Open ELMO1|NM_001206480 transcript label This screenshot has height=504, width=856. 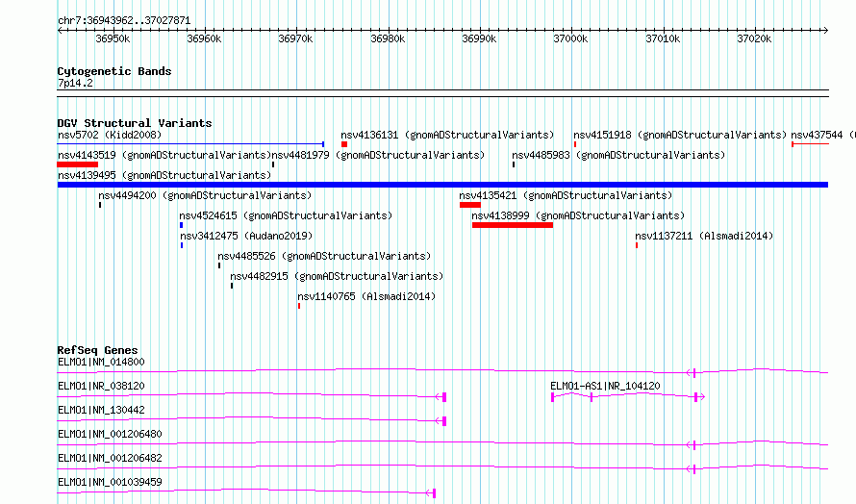coord(110,434)
